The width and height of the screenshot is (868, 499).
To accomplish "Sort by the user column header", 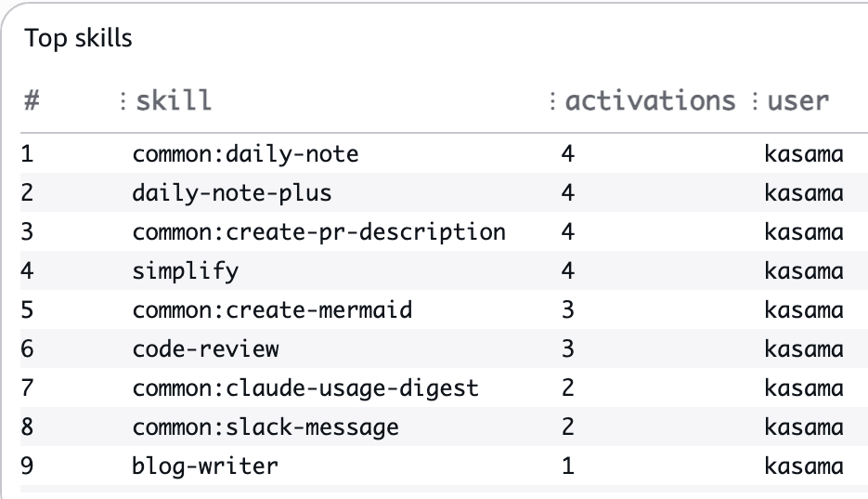I will click(x=797, y=100).
